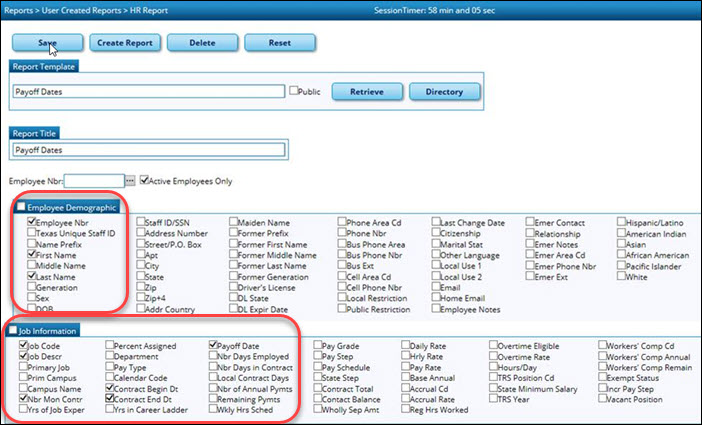
Task: Check the Emer Contact checkbox
Action: 530,221
